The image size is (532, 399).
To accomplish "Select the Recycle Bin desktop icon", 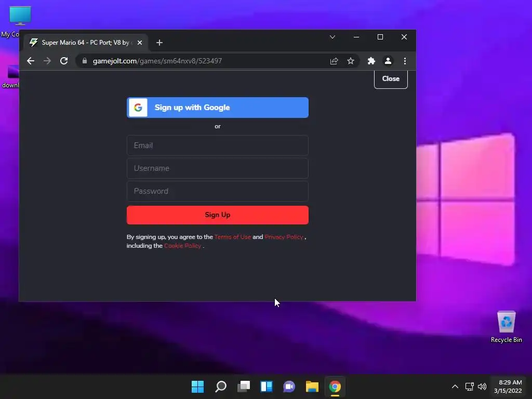I will 506,327.
